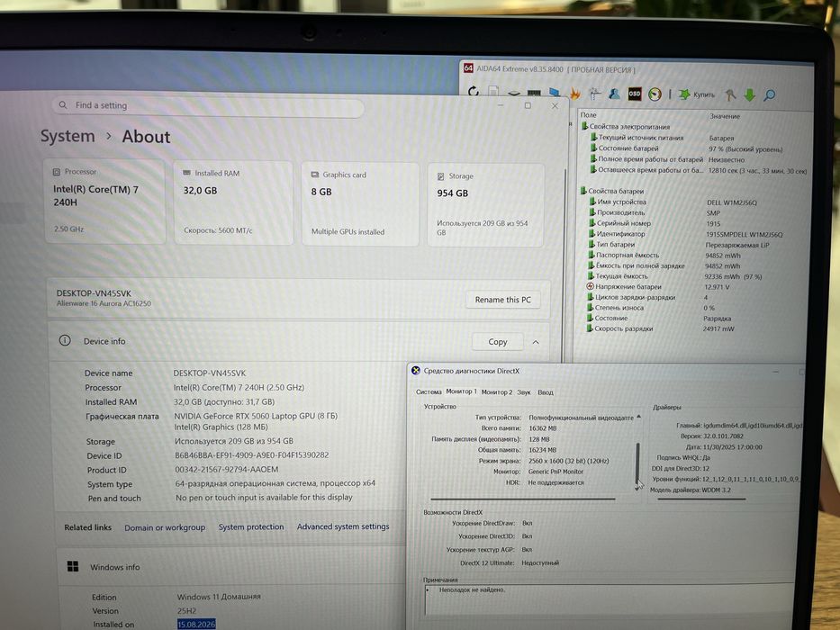The width and height of the screenshot is (840, 630).
Task: Select the Монитор 1 tab
Action: pos(461,391)
